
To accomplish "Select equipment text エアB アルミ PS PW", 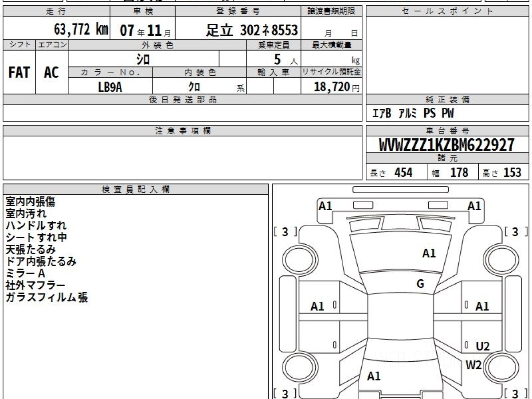I will pos(413,113).
